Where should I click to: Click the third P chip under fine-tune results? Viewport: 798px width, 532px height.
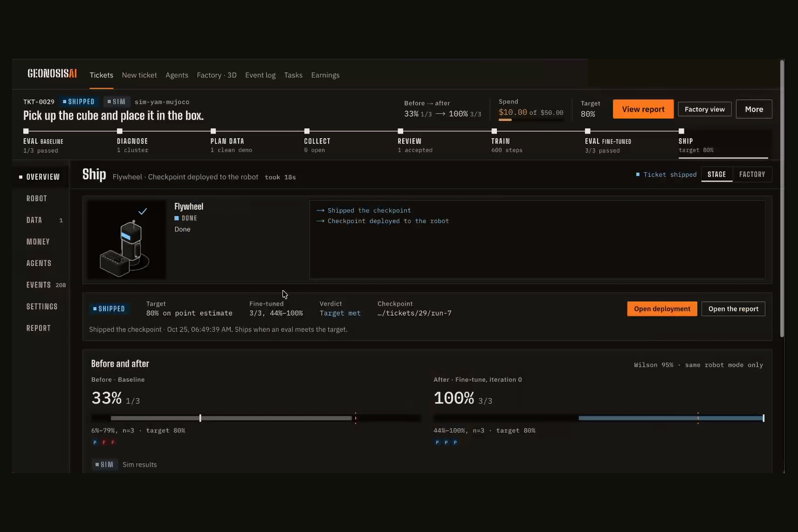[x=455, y=442]
